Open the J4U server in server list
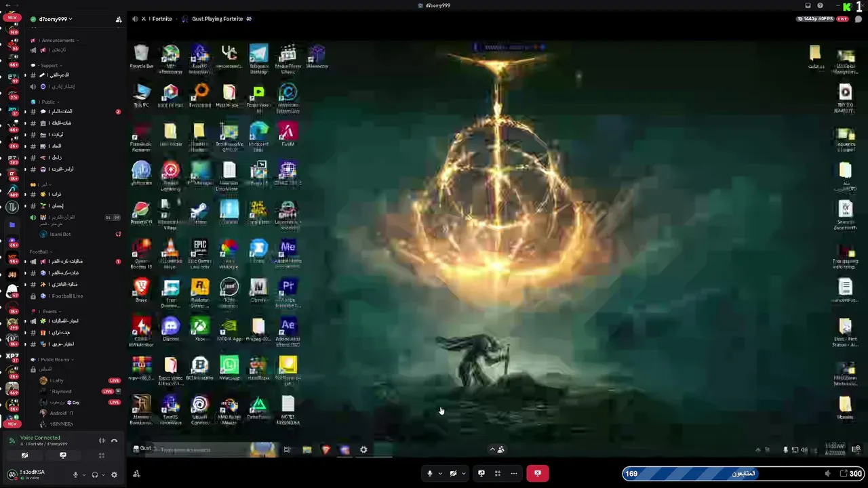 (12, 274)
